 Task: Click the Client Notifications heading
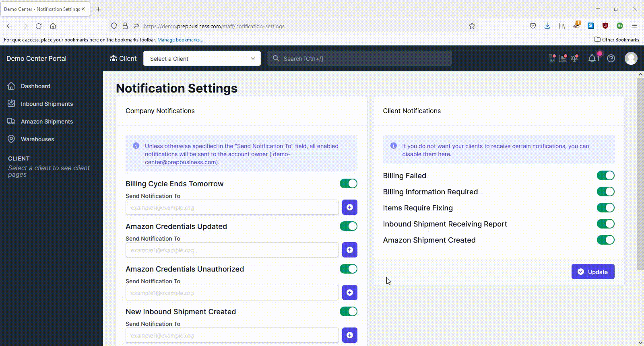(x=412, y=111)
